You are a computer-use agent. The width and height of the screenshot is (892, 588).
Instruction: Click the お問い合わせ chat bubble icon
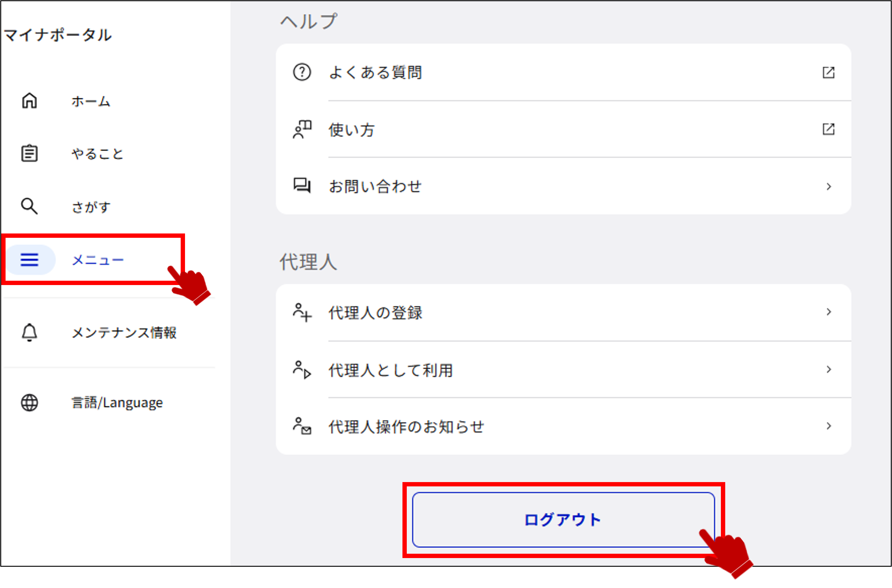coord(302,186)
